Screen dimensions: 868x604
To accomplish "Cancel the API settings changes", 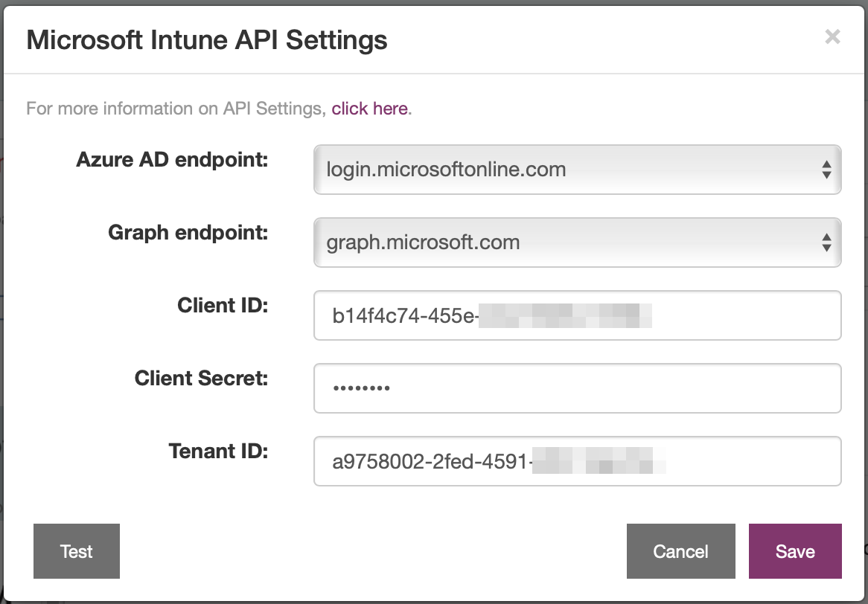I will tap(681, 551).
